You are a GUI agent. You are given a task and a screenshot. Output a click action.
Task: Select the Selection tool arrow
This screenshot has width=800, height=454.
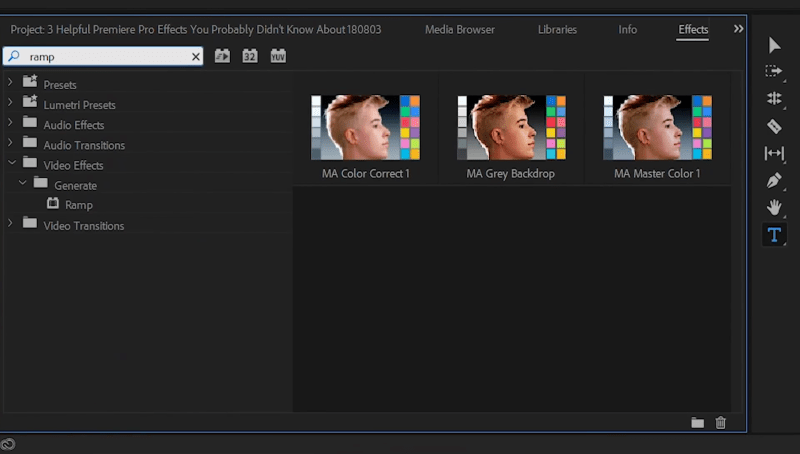click(x=774, y=45)
